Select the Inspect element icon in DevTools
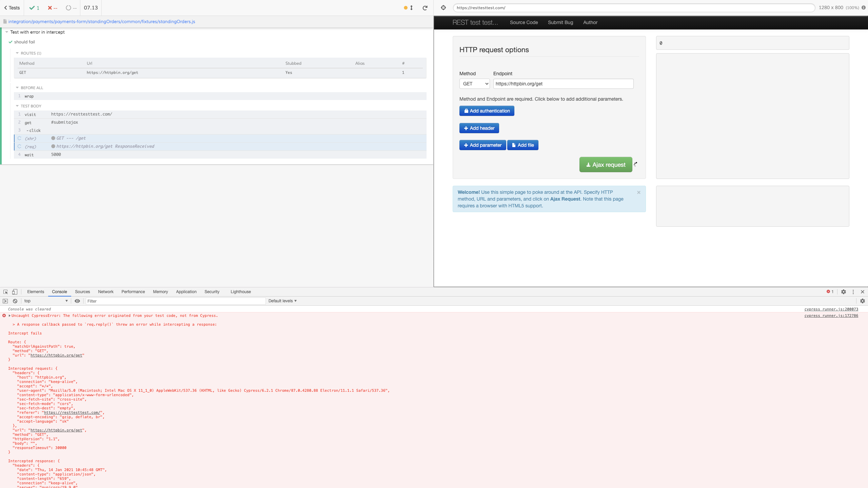This screenshot has width=868, height=488. (x=5, y=292)
